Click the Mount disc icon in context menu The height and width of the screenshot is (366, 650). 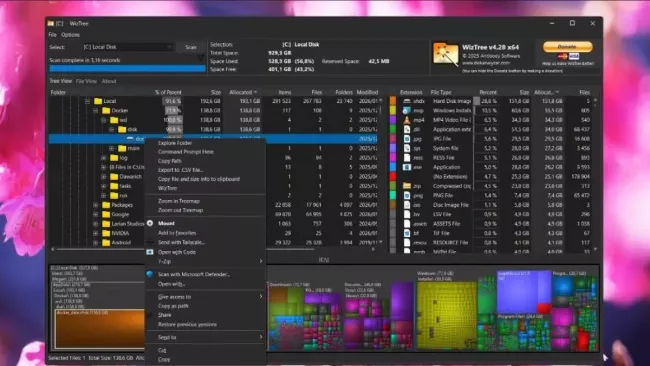click(150, 223)
